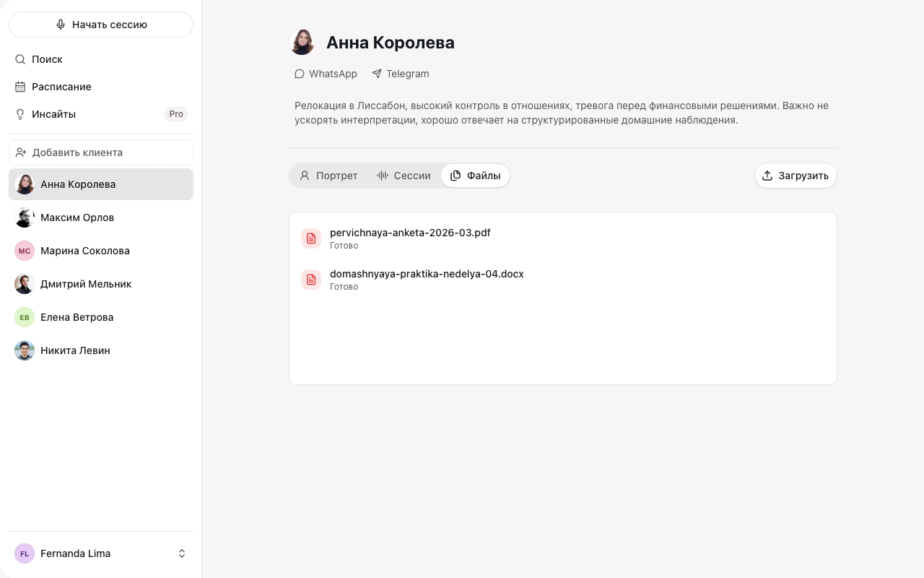
Task: Open Инсайты in the sidebar
Action: tap(101, 114)
